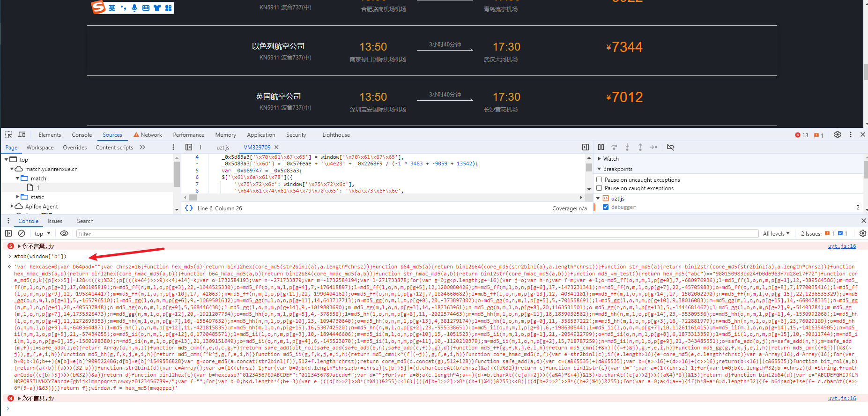The height and width of the screenshot is (416, 868).
Task: Open the last uyt.js:16 source link
Action: click(842, 398)
